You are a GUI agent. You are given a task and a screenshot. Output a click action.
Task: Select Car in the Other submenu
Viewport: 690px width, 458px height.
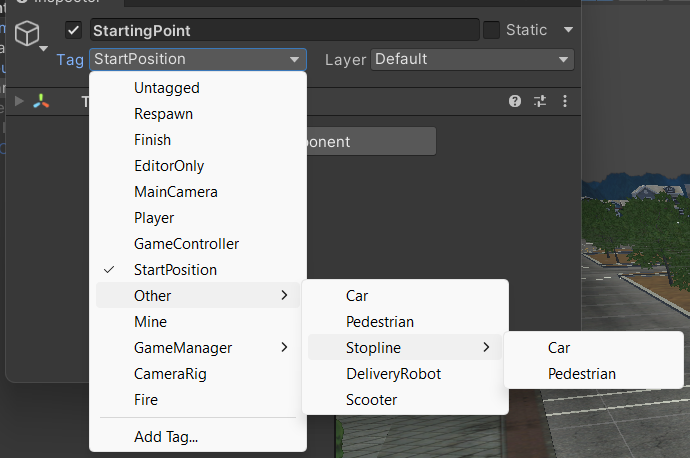tap(405, 296)
